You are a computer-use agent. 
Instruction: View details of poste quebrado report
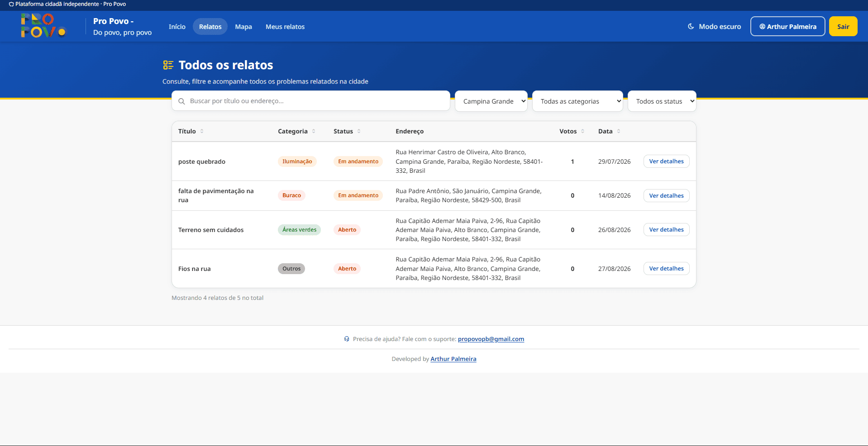pos(666,161)
